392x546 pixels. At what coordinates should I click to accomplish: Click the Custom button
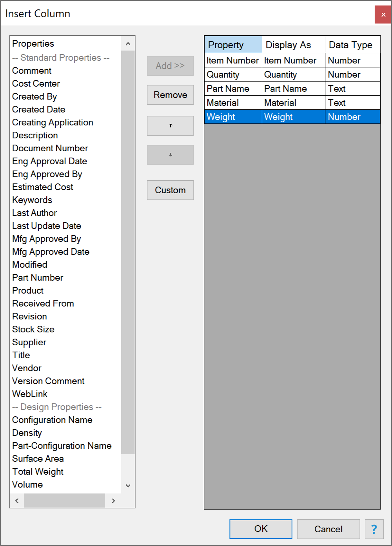pos(170,190)
